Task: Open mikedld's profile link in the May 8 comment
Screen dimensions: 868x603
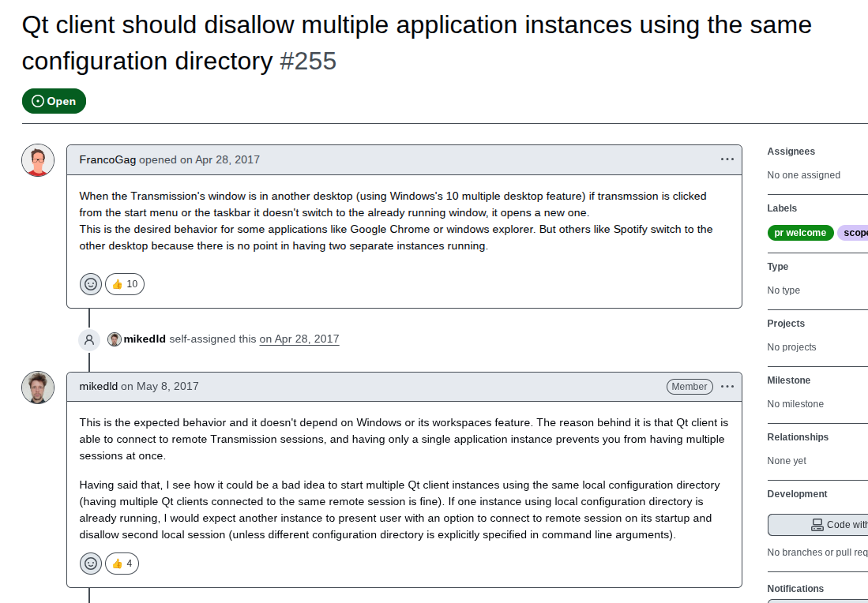Action: [x=99, y=387]
